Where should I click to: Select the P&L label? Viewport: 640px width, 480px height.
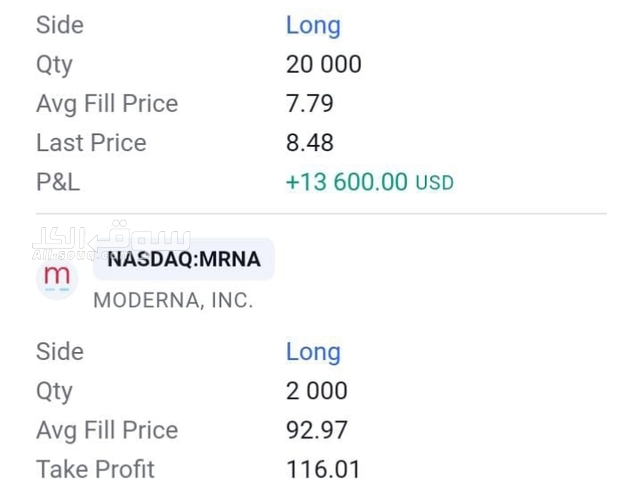[57, 182]
